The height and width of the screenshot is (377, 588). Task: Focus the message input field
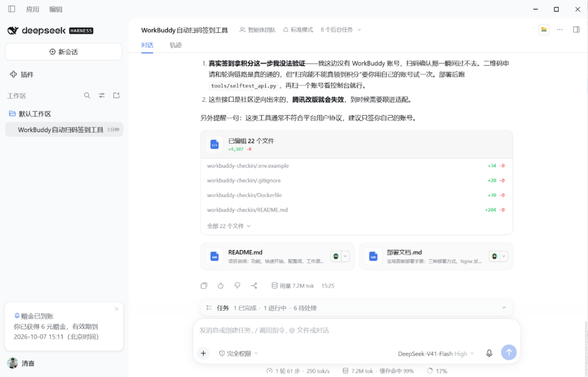(x=356, y=330)
